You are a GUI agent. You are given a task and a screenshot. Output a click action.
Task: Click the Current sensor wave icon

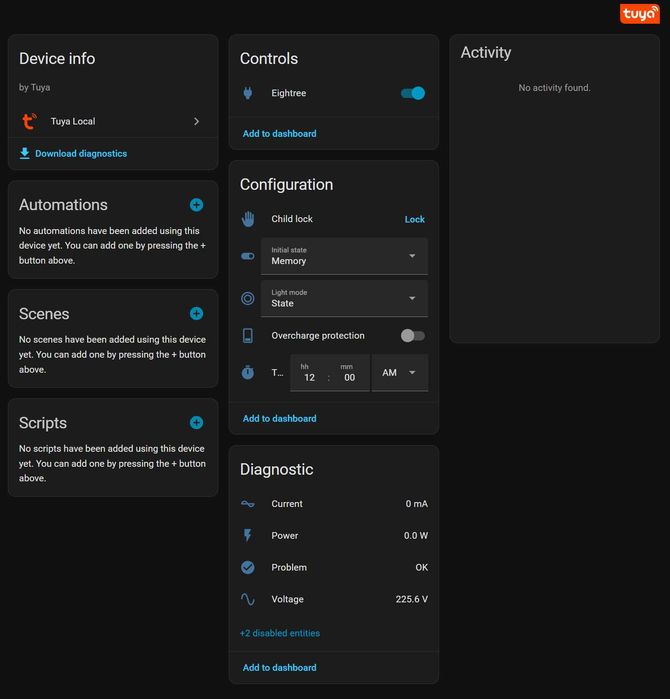pyautogui.click(x=248, y=504)
